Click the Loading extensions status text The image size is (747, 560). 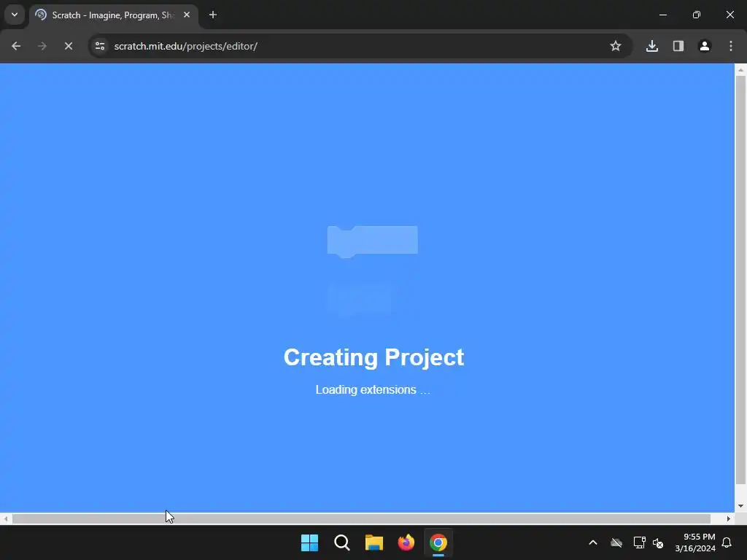[373, 389]
